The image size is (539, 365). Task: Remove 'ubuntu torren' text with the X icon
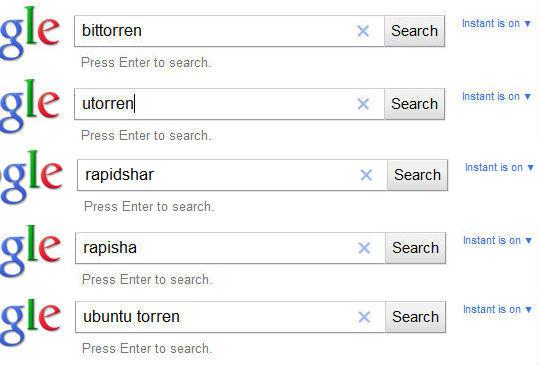(x=364, y=317)
